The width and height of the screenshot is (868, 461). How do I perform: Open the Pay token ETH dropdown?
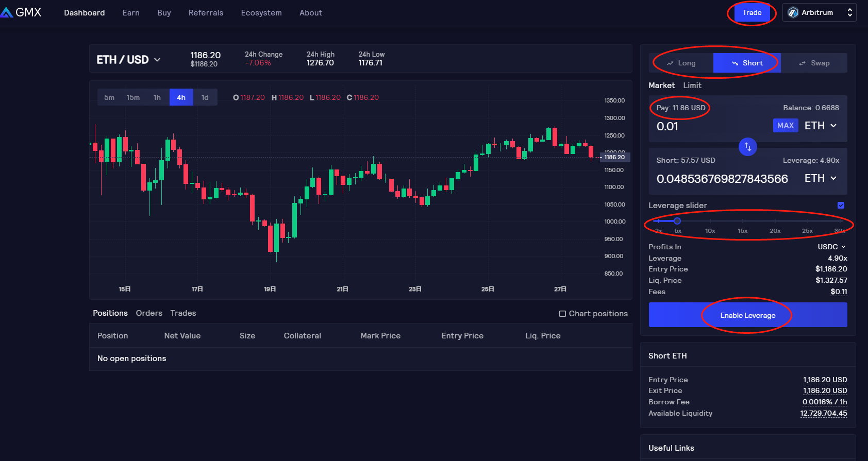click(820, 126)
